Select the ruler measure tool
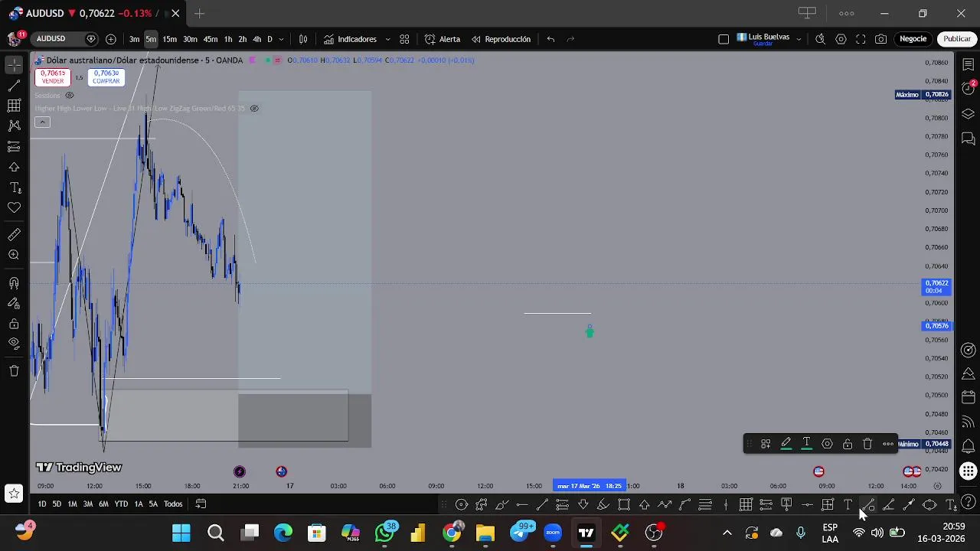 pyautogui.click(x=14, y=235)
